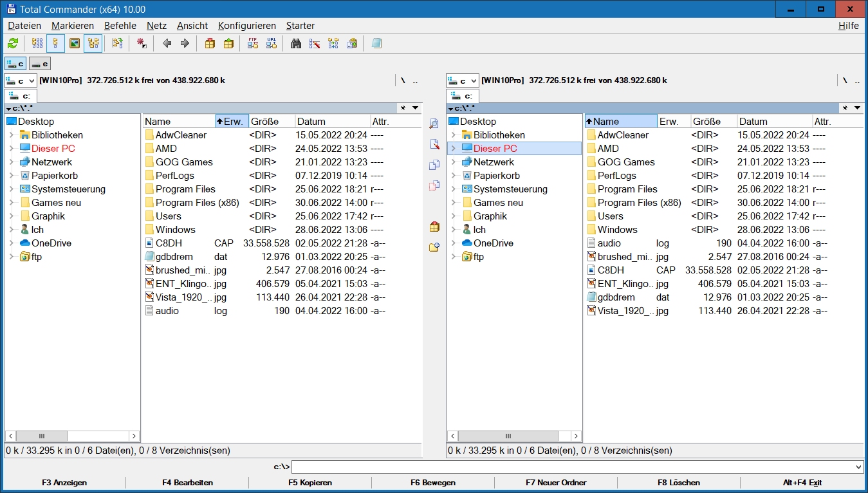This screenshot has height=493, width=868.
Task: Open the Markieren menu
Action: tap(73, 26)
